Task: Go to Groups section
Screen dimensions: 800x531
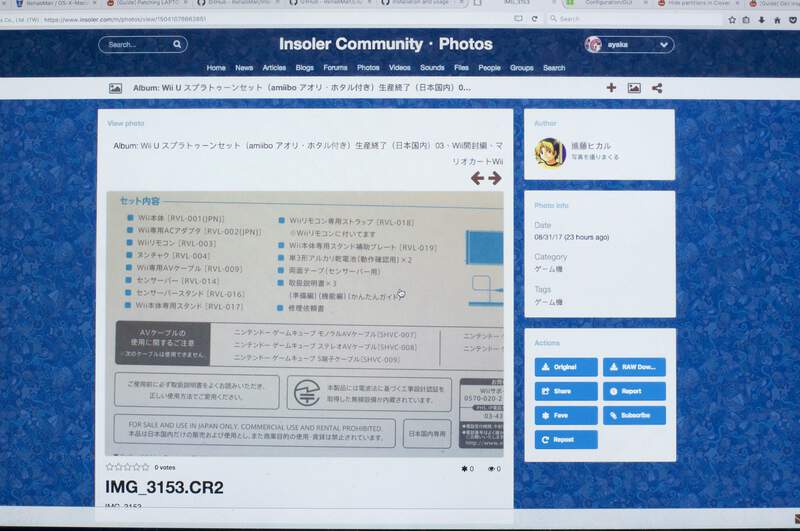Action: 521,67
